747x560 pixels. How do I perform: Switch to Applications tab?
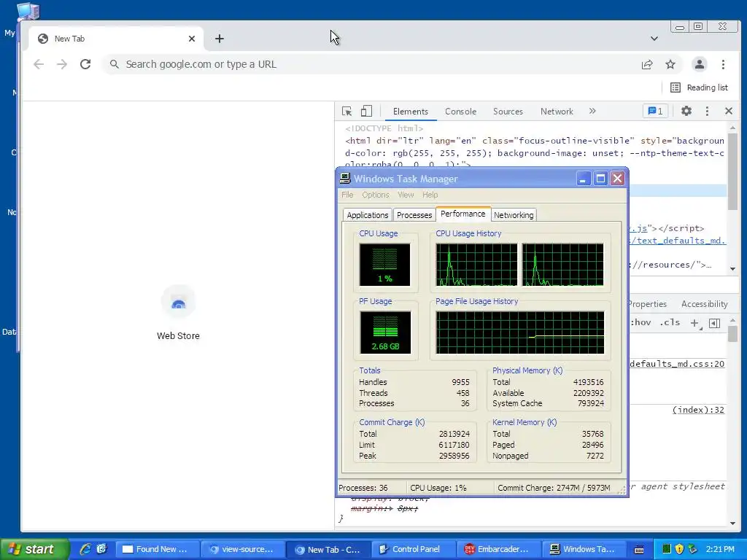tap(368, 215)
